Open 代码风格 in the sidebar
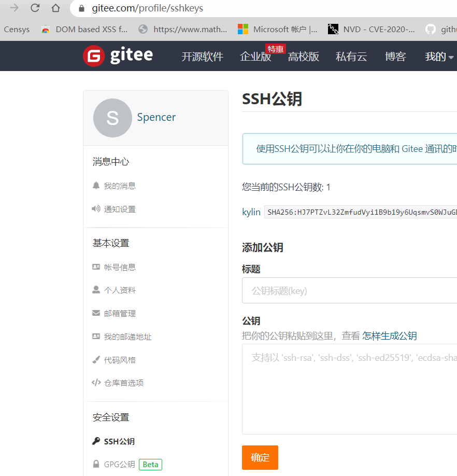Screen dimensions: 457x476 (x=120, y=360)
